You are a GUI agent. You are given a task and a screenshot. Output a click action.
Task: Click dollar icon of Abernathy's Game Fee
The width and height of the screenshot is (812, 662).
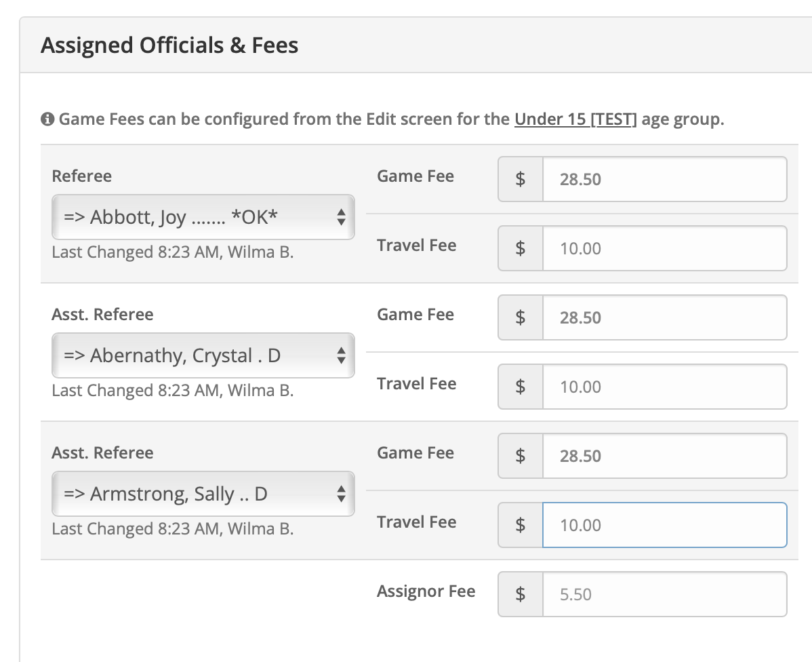point(520,317)
